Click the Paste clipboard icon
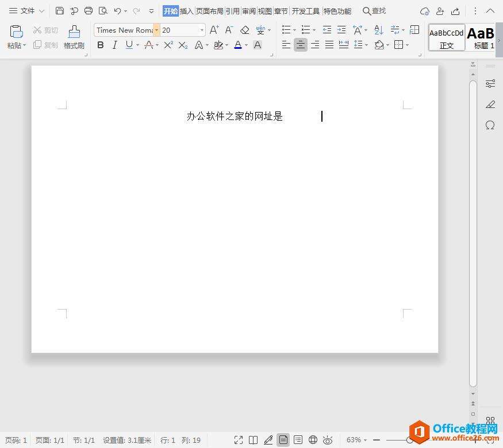 click(16, 32)
